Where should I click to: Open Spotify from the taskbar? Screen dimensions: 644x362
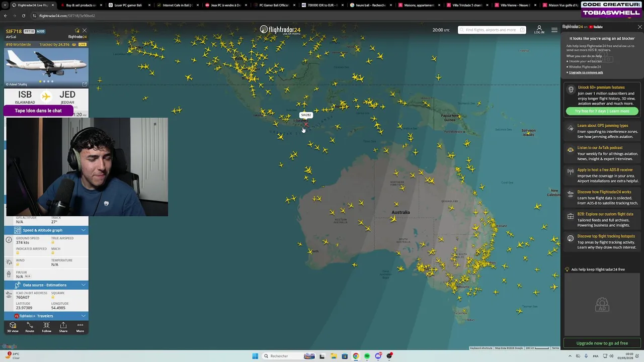(367, 356)
